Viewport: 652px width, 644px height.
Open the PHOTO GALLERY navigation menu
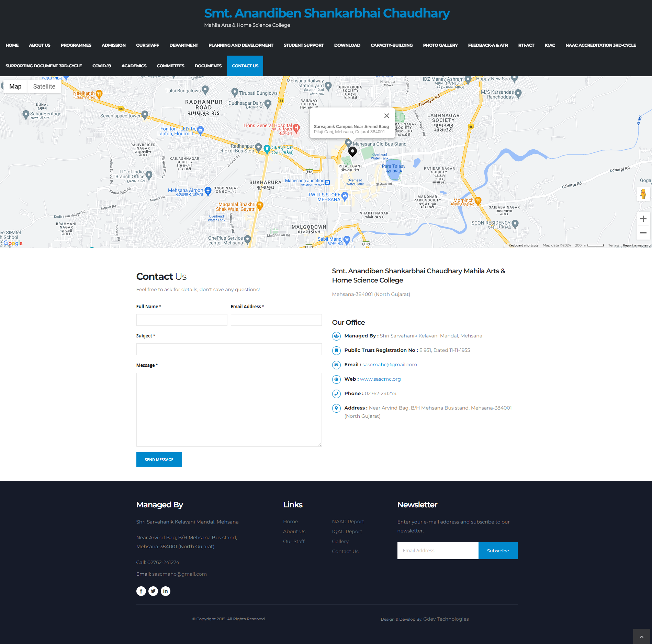tap(440, 45)
